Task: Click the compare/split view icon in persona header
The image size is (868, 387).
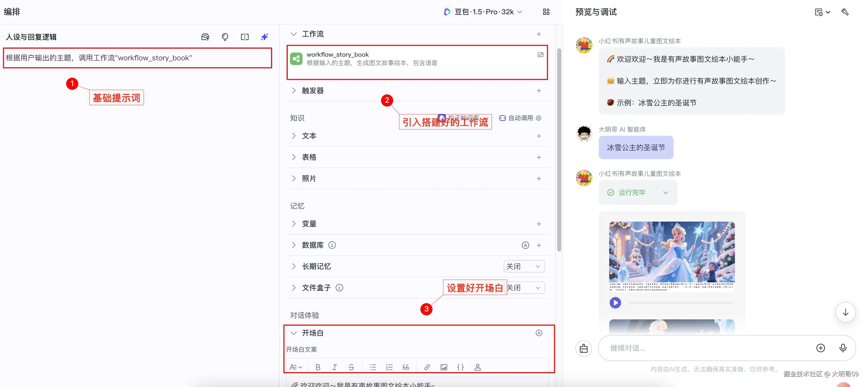Action: 245,37
